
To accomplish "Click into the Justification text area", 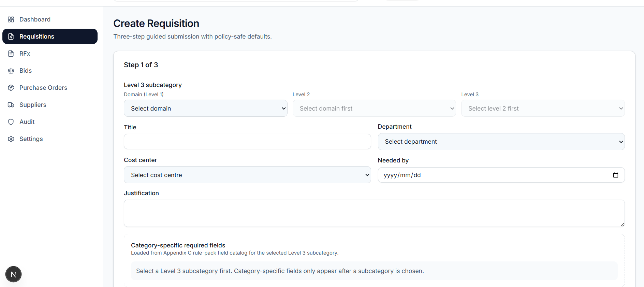I will pyautogui.click(x=374, y=213).
